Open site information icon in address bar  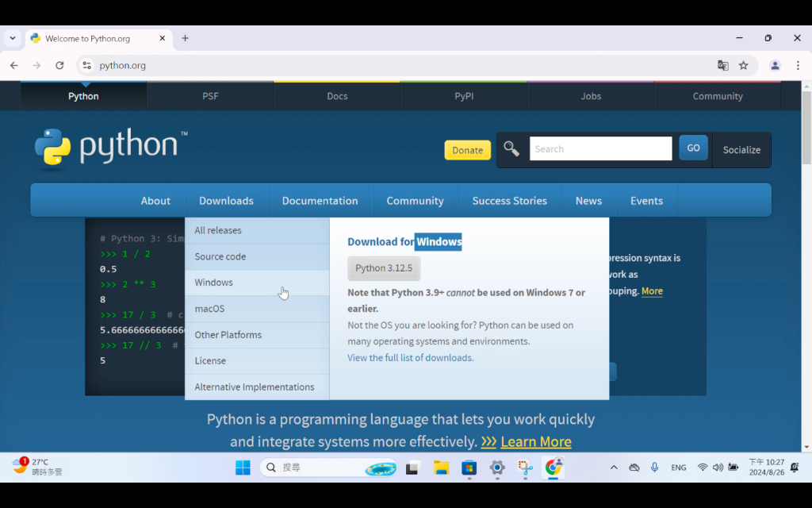pos(86,65)
